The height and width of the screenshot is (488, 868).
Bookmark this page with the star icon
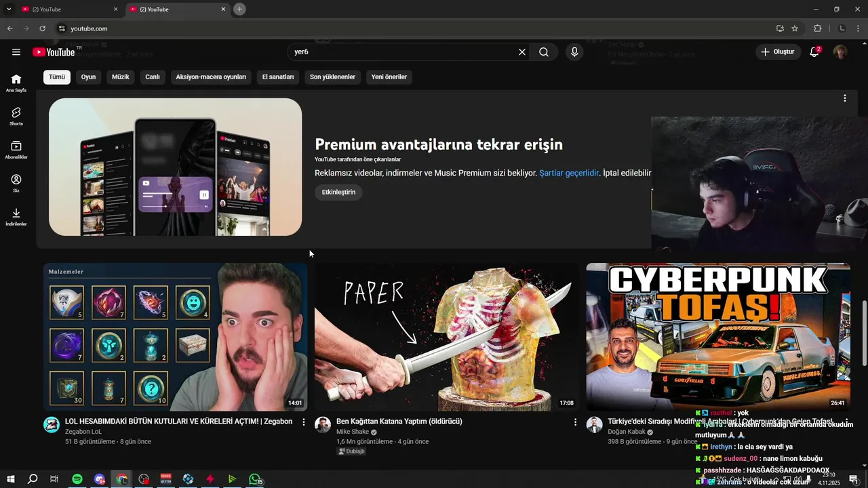coord(795,28)
